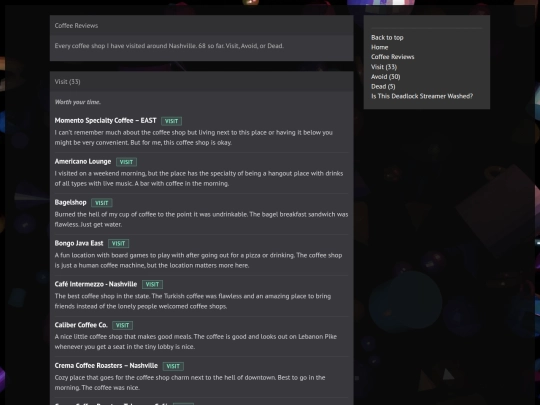
Task: Click VISIT badge next to Americano Lounge
Action: 126,162
